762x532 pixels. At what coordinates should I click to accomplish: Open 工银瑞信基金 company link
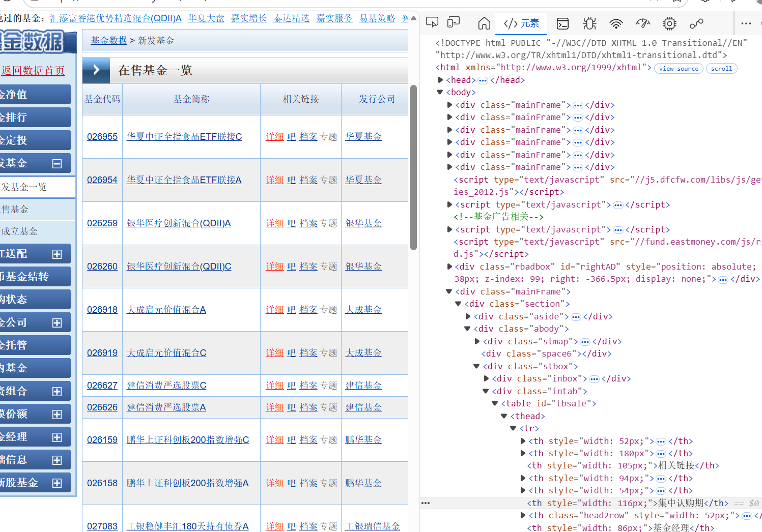coord(373,526)
